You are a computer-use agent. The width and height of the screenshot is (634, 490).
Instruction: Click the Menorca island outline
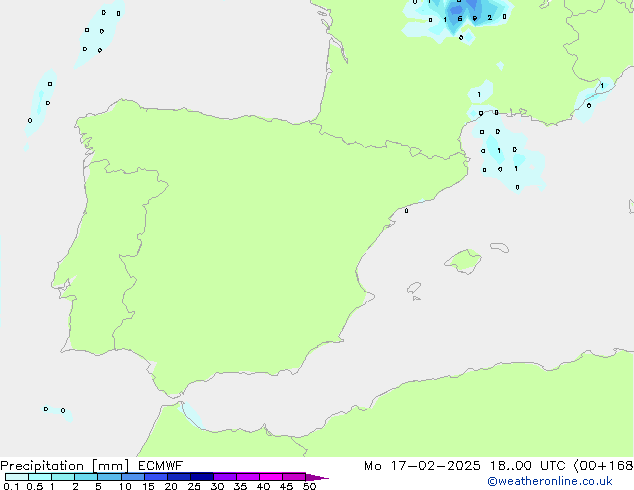coord(499,247)
